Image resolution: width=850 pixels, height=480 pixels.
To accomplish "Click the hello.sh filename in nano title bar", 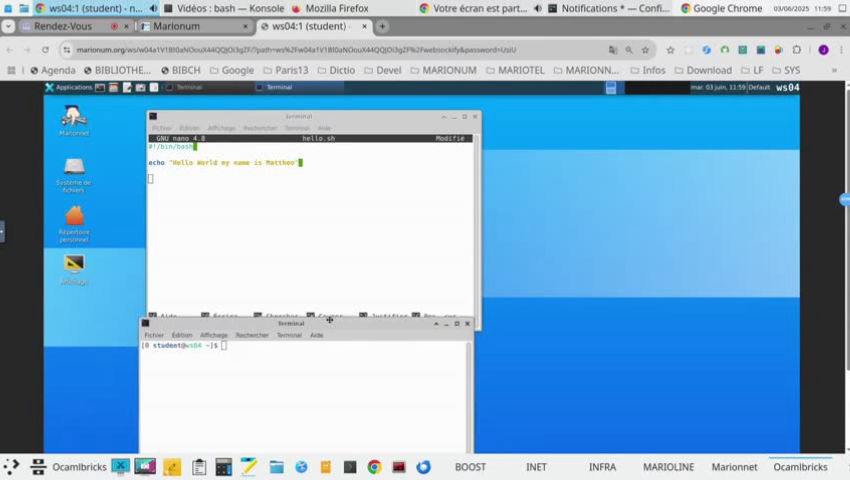I will [x=318, y=138].
